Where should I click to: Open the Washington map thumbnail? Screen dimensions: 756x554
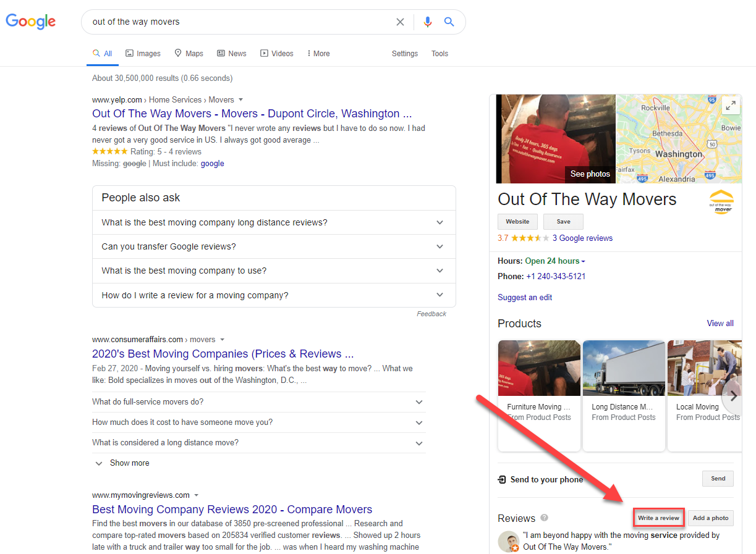[679, 138]
